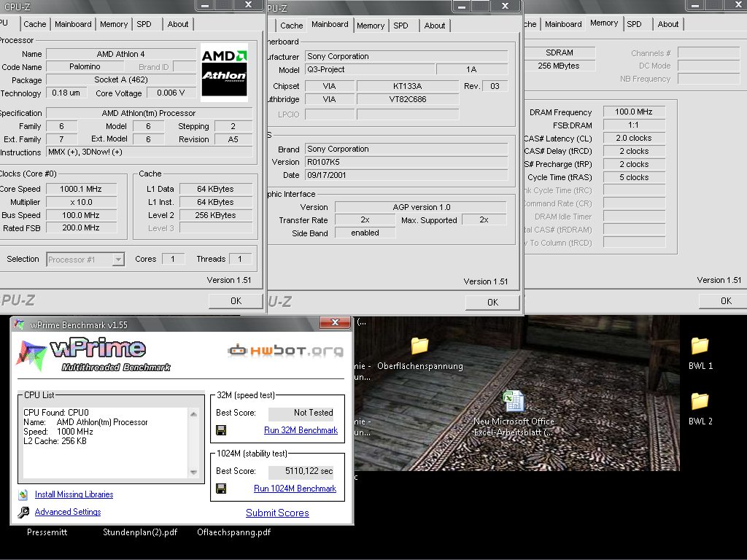
Task: Open the Neu Microsoft Office Excel-Arbeitsblatt icon
Action: click(x=514, y=401)
